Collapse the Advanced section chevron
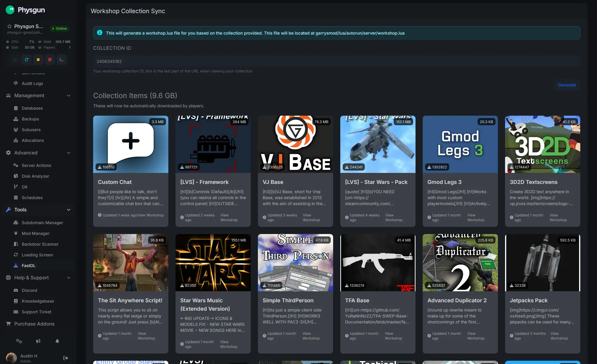This screenshot has width=597, height=364. tap(69, 153)
